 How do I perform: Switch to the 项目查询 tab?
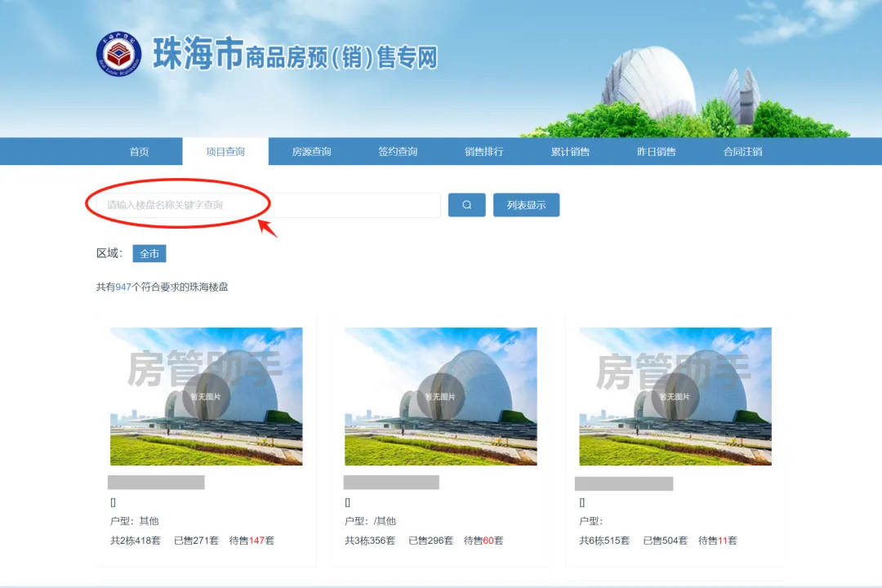(225, 151)
